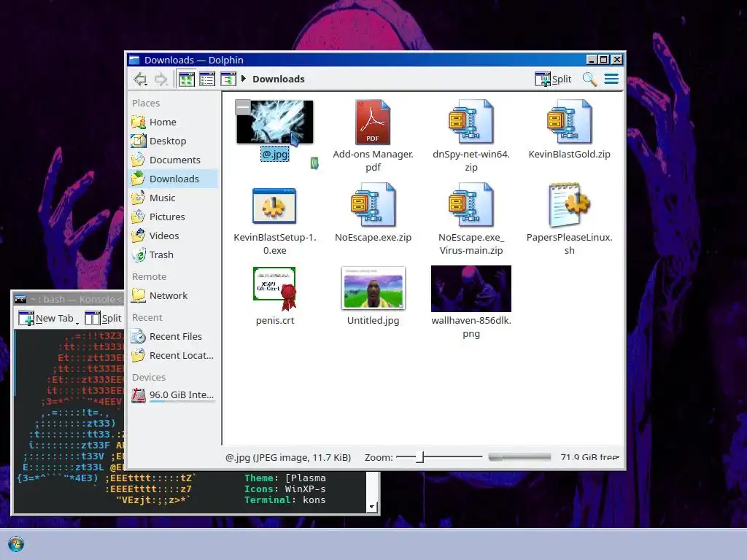Image resolution: width=747 pixels, height=560 pixels.
Task: Open Network in Remote section
Action: (174, 296)
